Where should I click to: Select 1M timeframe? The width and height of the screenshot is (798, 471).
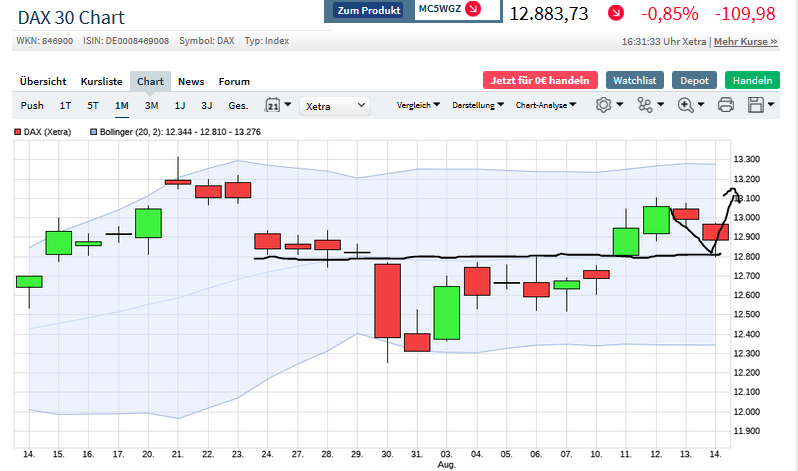click(x=122, y=105)
